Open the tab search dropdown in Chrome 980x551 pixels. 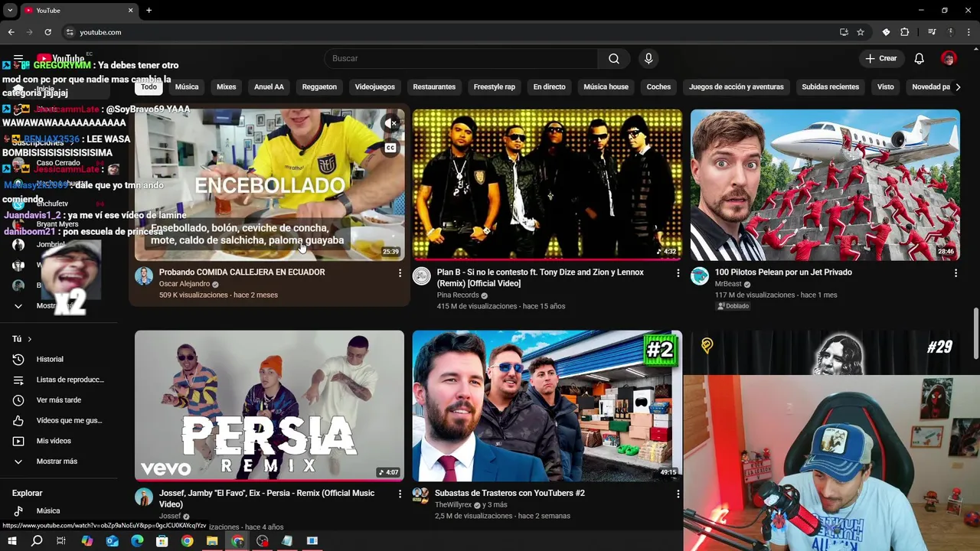(10, 10)
